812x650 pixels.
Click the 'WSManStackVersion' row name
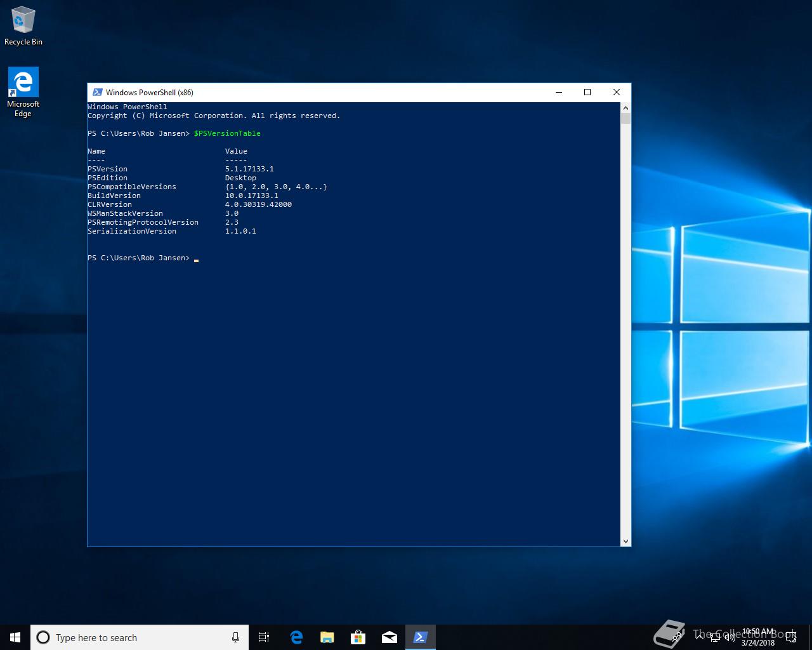pyautogui.click(x=125, y=213)
